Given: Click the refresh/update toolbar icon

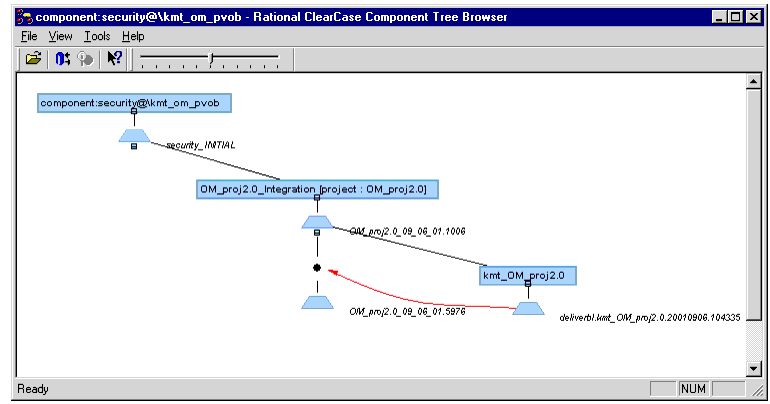Looking at the screenshot, I should coord(62,59).
